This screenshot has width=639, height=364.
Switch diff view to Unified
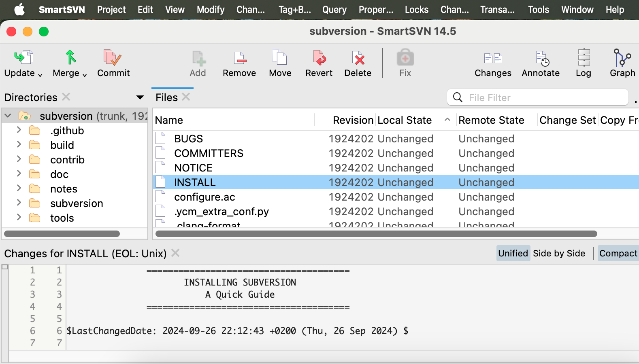[513, 254]
